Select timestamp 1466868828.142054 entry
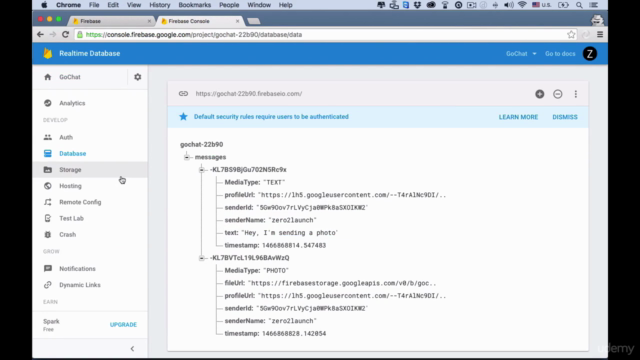 (x=275, y=333)
